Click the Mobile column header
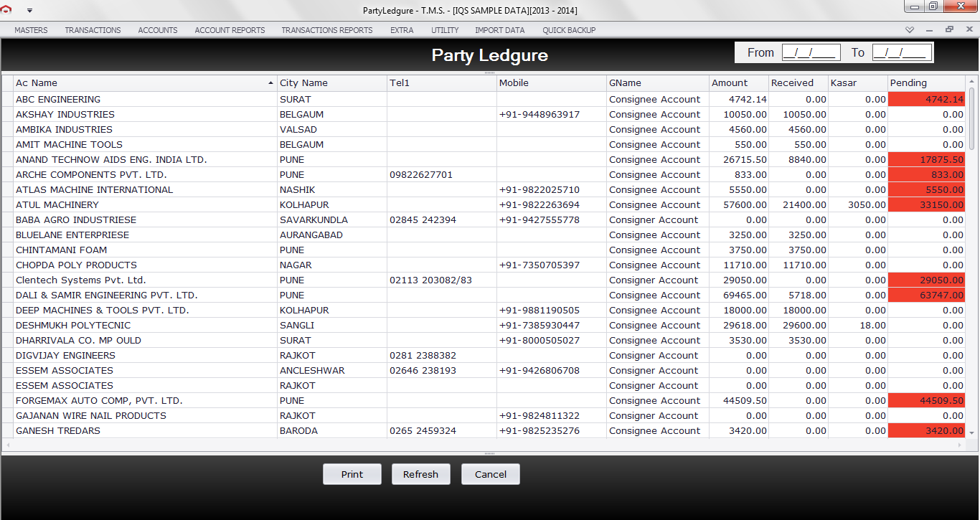The width and height of the screenshot is (980, 520). 552,82
